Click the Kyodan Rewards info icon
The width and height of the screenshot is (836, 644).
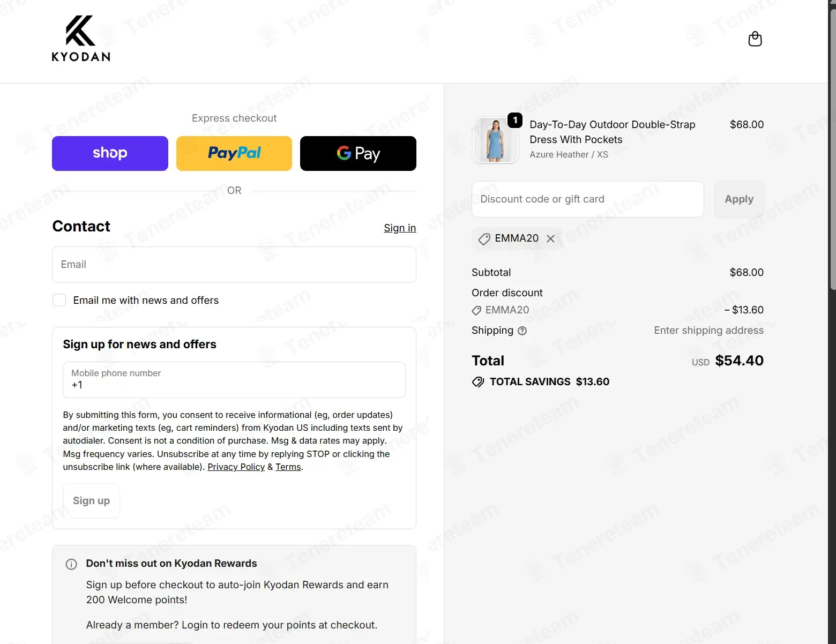click(71, 564)
